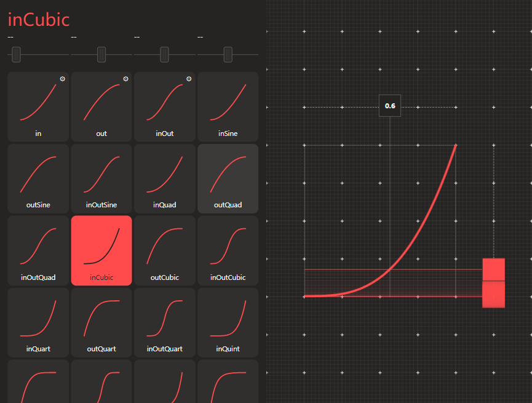Click the third parameter slider handle
532x403 pixels.
(165, 54)
